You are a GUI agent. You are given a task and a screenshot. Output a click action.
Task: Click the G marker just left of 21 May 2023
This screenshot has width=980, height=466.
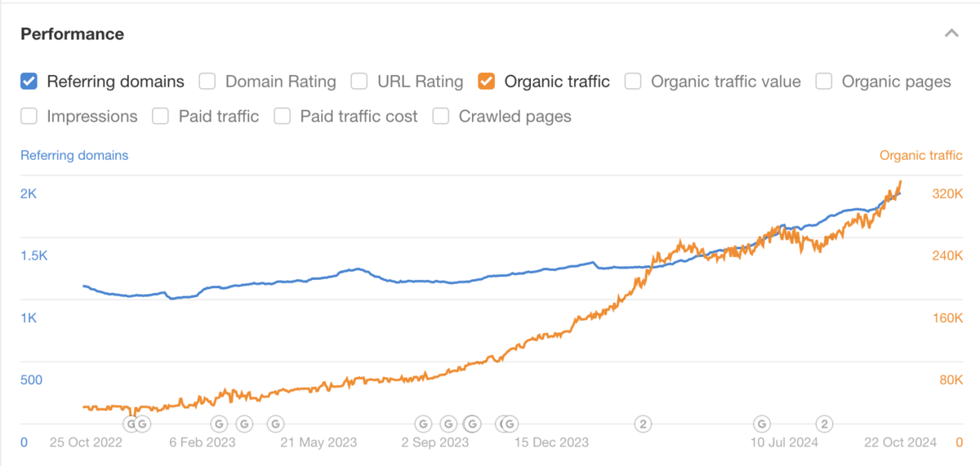pyautogui.click(x=276, y=424)
